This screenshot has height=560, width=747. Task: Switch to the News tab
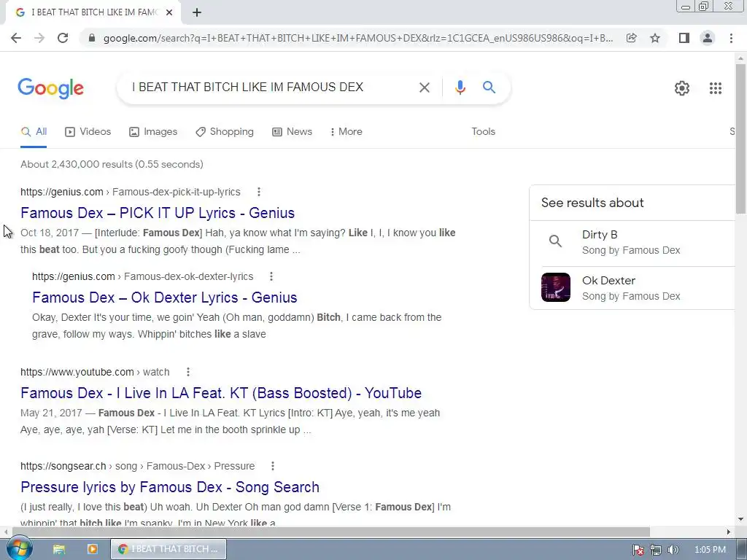click(x=292, y=131)
